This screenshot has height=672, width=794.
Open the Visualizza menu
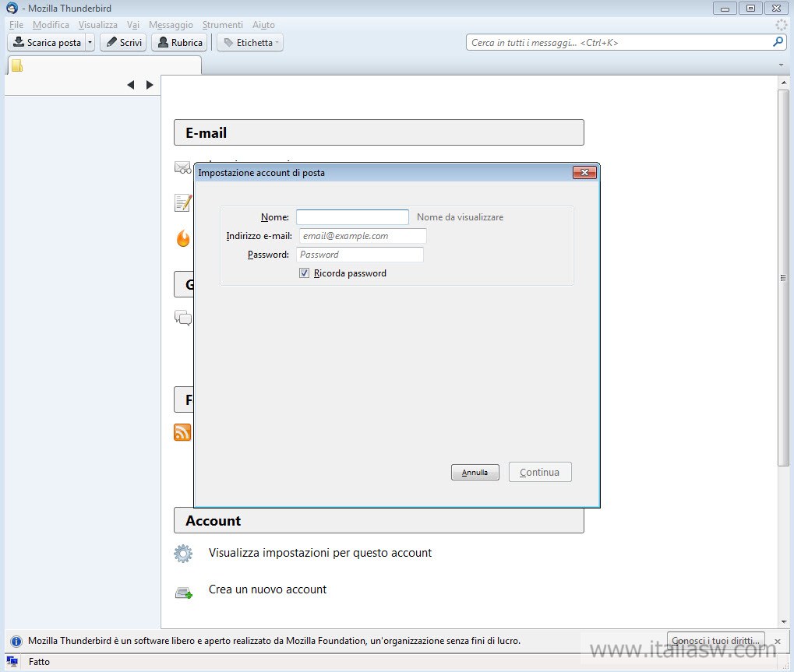pos(97,25)
